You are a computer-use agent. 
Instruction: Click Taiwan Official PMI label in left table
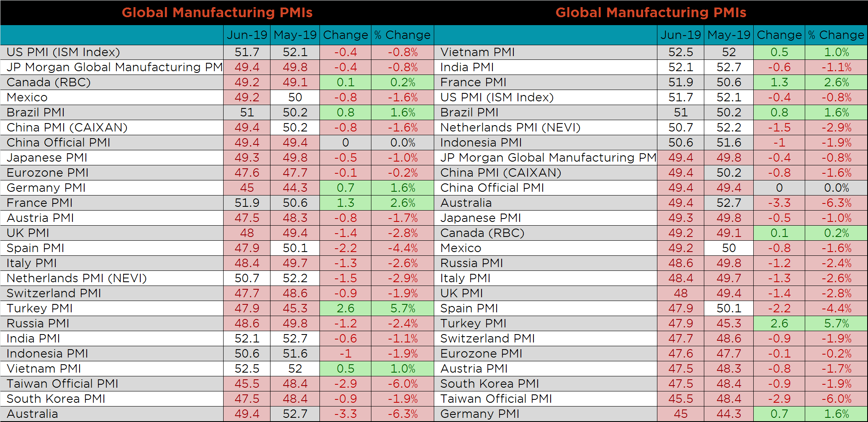click(x=62, y=384)
